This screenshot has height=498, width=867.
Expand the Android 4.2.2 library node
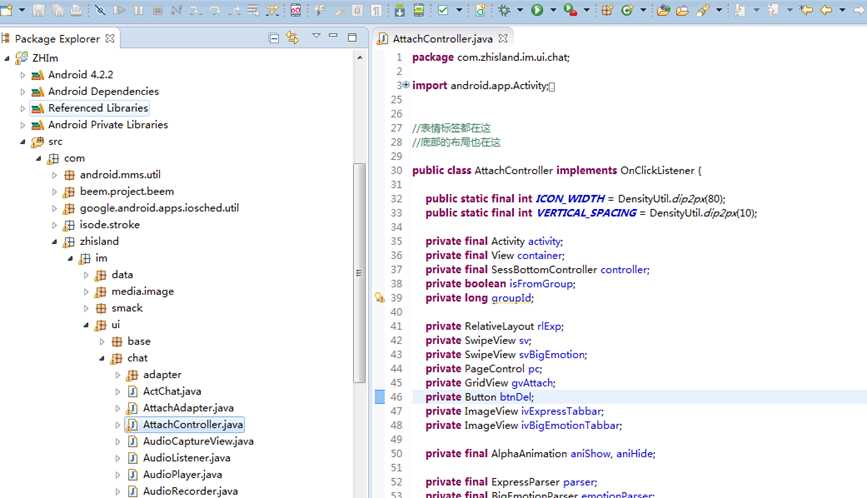[23, 75]
